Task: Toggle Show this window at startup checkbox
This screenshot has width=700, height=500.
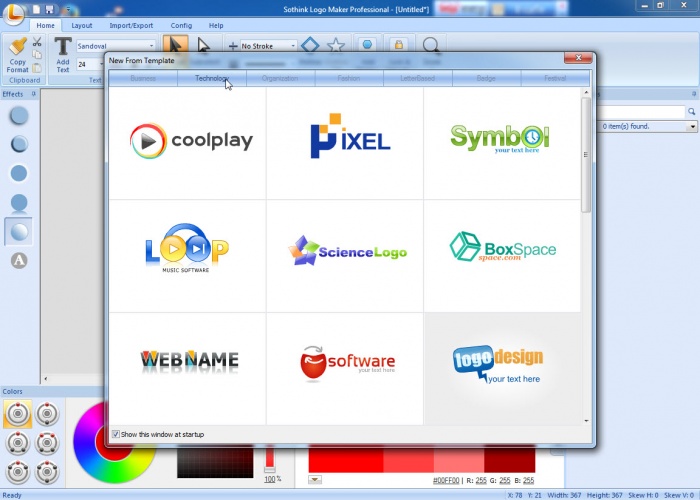Action: pos(116,434)
